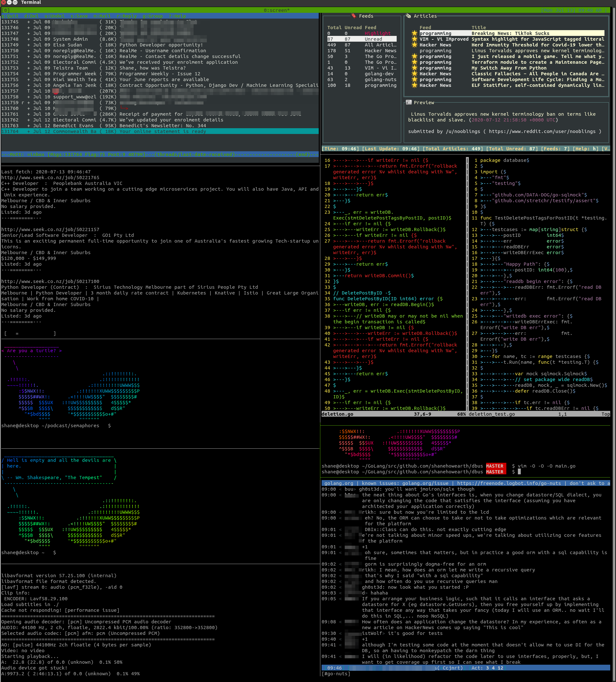Click star next to ELF Statifier article
This screenshot has height=682, width=616.
414,85
